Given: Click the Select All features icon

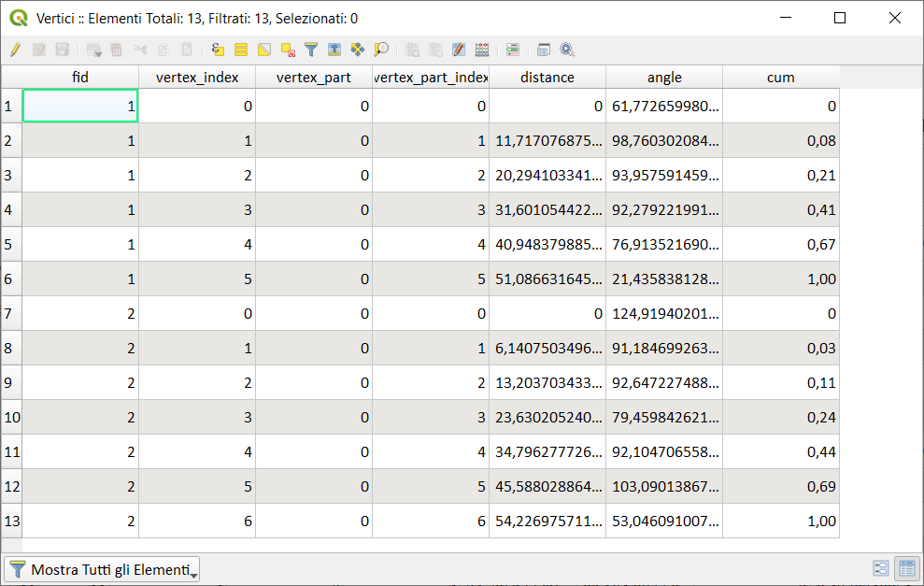Looking at the screenshot, I should tap(241, 50).
